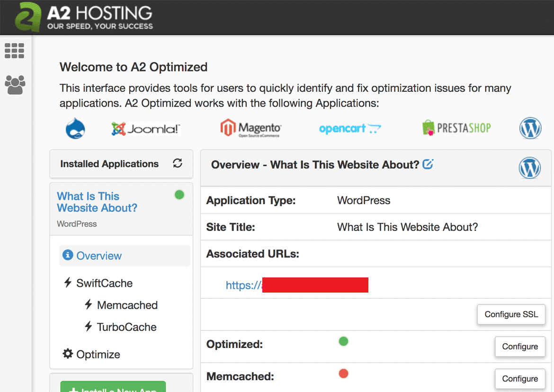
Task: Click the Optimize gear icon
Action: tap(68, 354)
